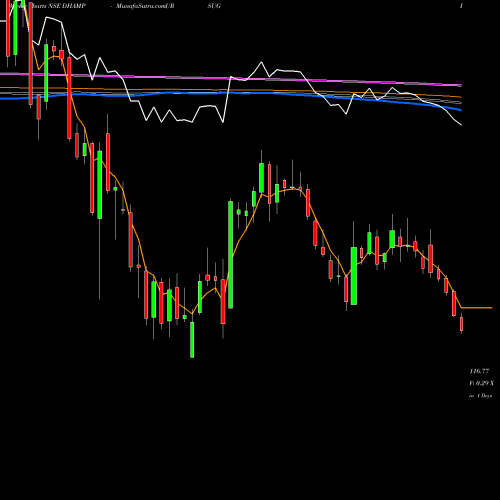Click the MunafaSutra.com label in header

145,6
